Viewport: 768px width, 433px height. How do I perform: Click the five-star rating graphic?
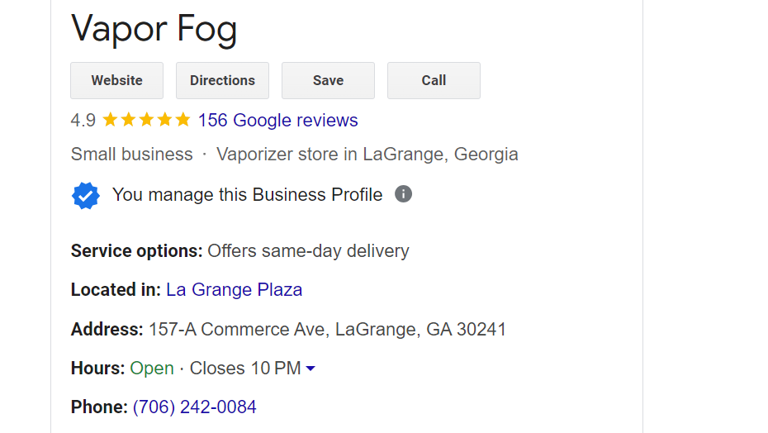(146, 120)
